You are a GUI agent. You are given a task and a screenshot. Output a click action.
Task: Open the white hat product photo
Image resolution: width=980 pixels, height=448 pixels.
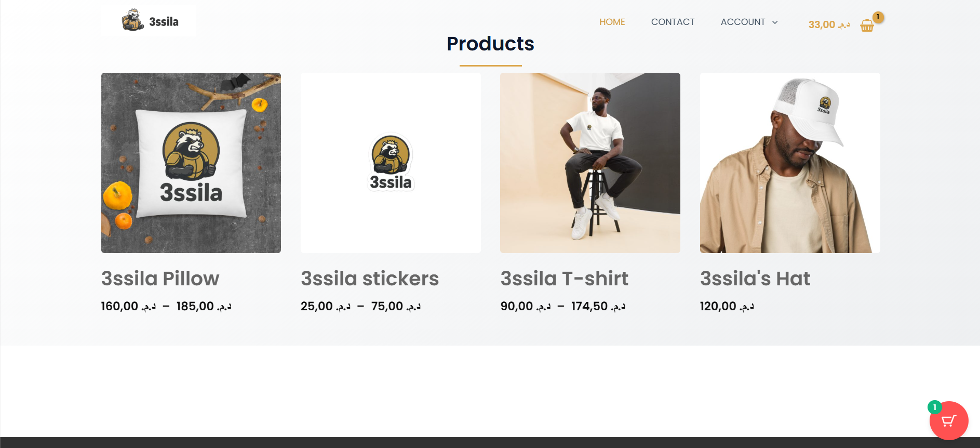790,163
